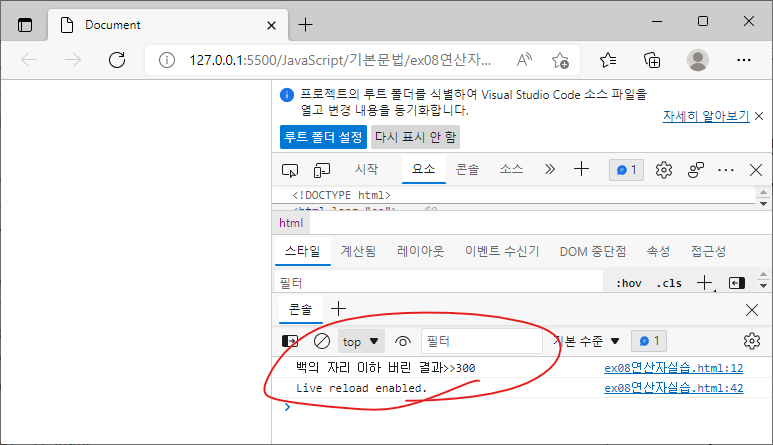Viewport: 773px width, 445px height.
Task: Click the address bar URL
Action: coord(340,60)
